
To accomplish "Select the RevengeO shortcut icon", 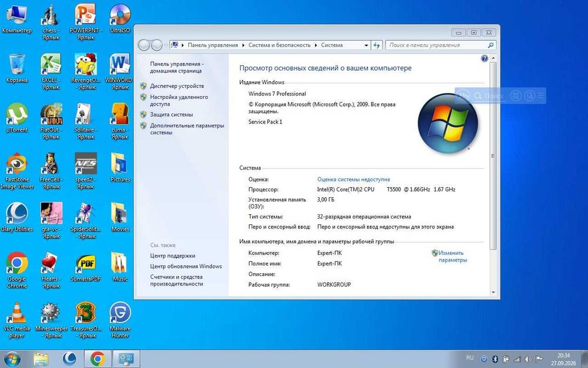I will point(86,64).
